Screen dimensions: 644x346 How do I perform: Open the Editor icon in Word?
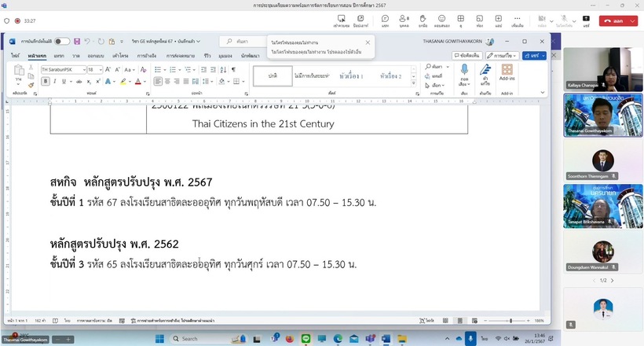coord(485,69)
